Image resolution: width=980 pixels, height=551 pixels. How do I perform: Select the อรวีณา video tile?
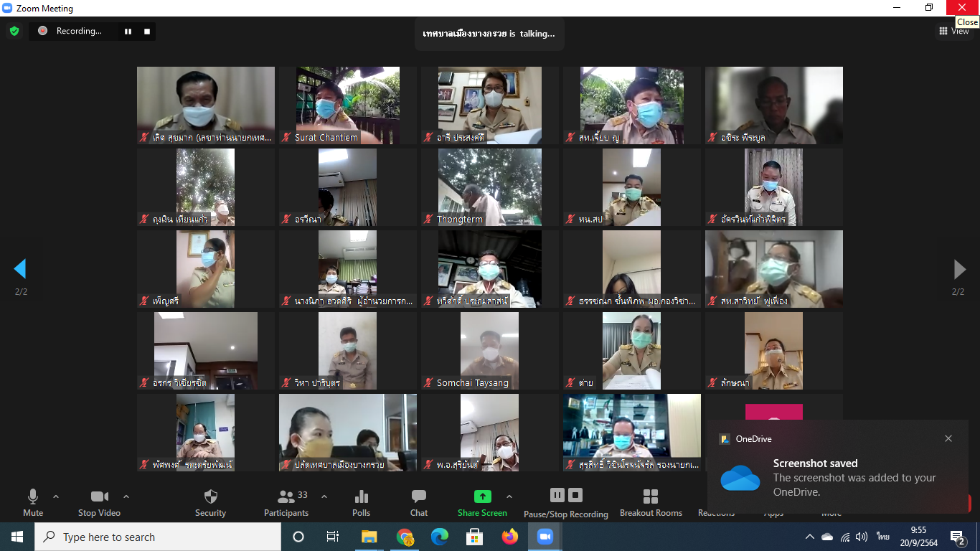point(347,187)
